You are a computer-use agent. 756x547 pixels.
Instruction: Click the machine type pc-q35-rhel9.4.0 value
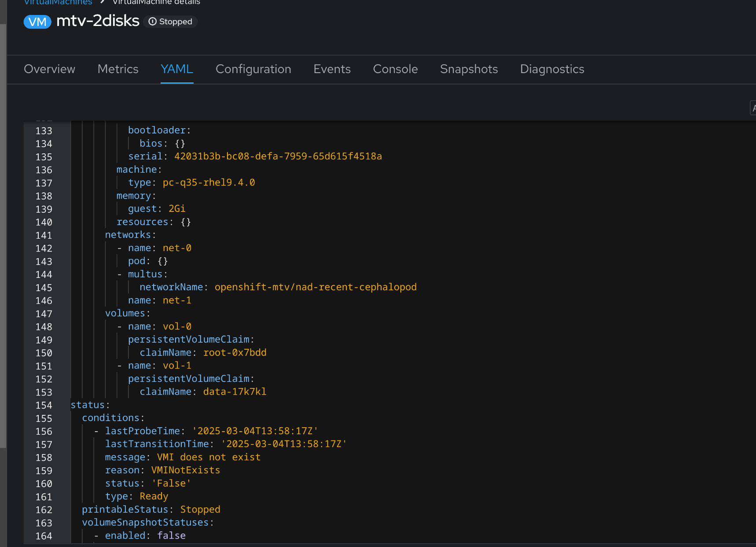(x=209, y=182)
